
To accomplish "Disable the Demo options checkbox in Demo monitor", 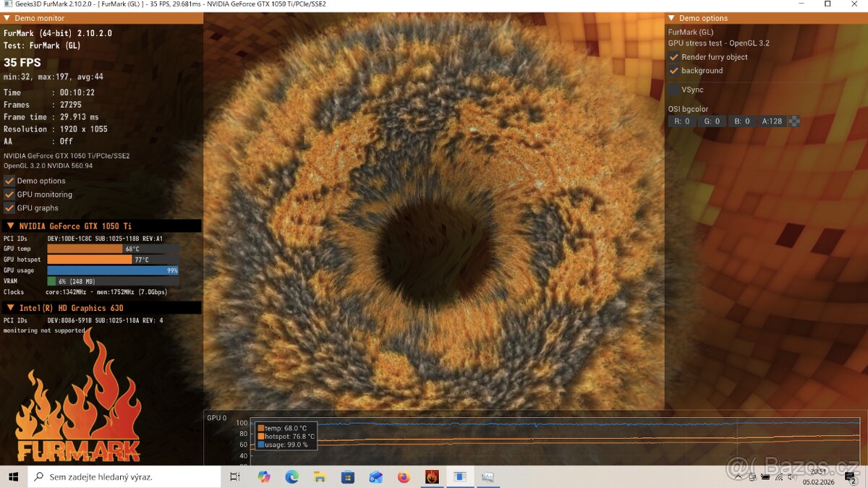I will point(9,181).
